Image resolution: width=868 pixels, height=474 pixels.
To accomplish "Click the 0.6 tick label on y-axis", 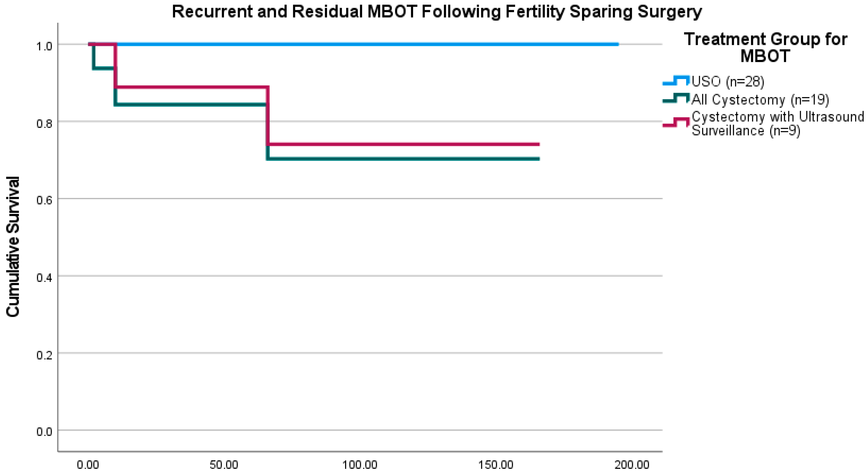I will click(44, 200).
